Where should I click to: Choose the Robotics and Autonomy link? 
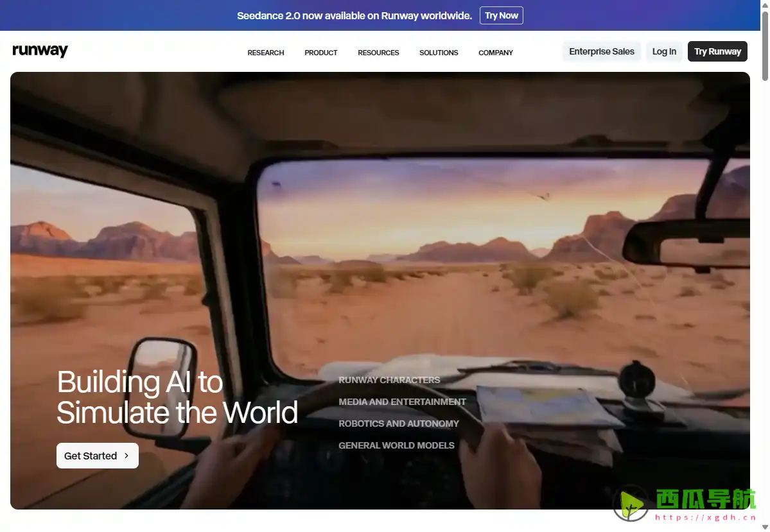coord(399,424)
